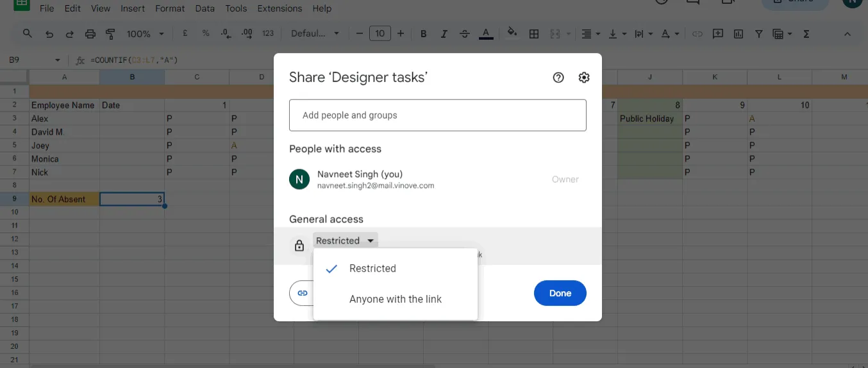Image resolution: width=868 pixels, height=368 pixels.
Task: Select the Public Holiday cell
Action: point(650,119)
